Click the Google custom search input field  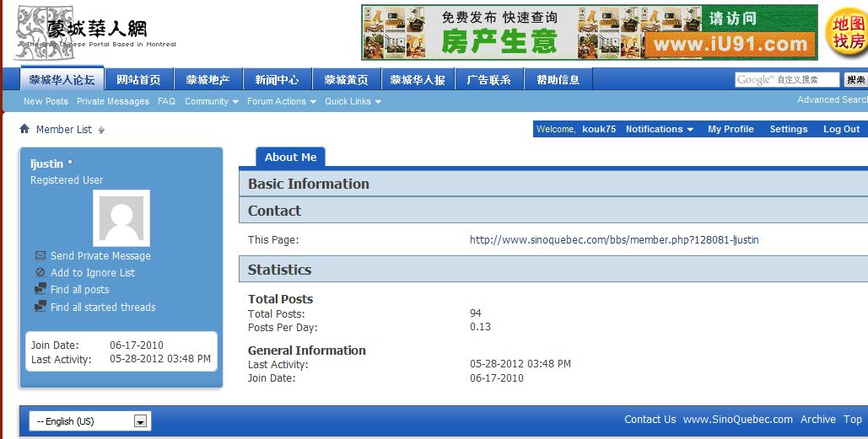click(787, 80)
